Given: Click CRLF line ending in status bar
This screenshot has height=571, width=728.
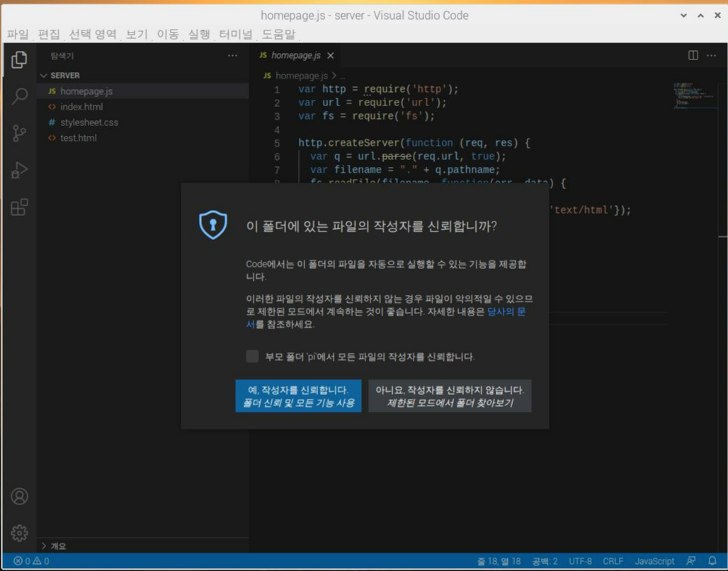Looking at the screenshot, I should coord(613,561).
